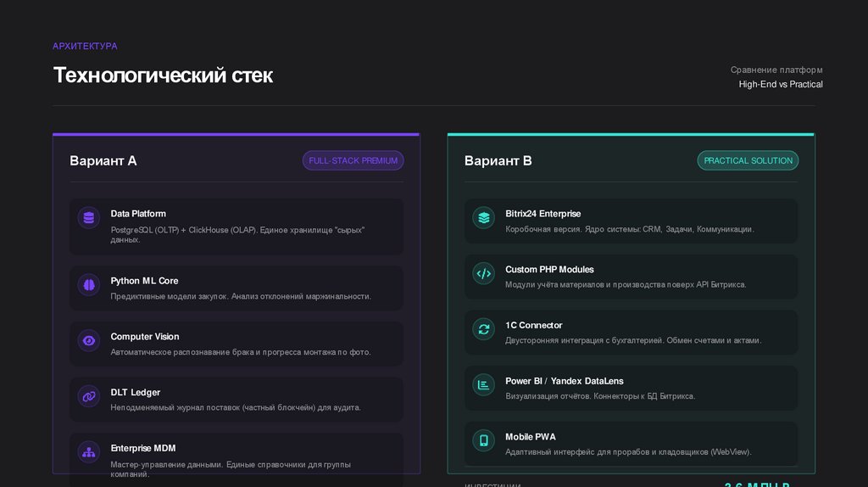Click the Computer Vision eye icon
This screenshot has width=868, height=487.
pyautogui.click(x=89, y=341)
